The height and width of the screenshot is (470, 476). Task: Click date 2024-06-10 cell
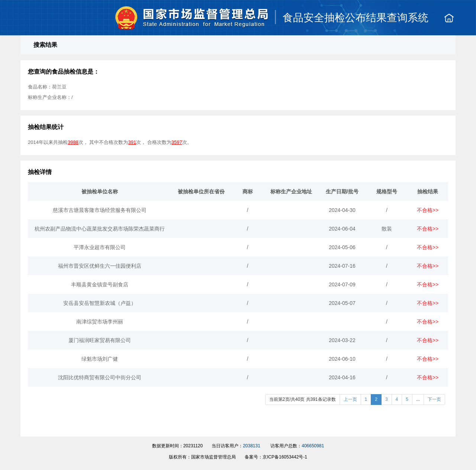point(342,359)
